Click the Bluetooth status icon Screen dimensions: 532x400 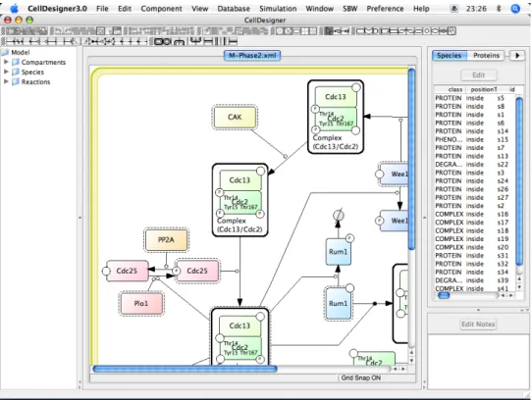(499, 9)
